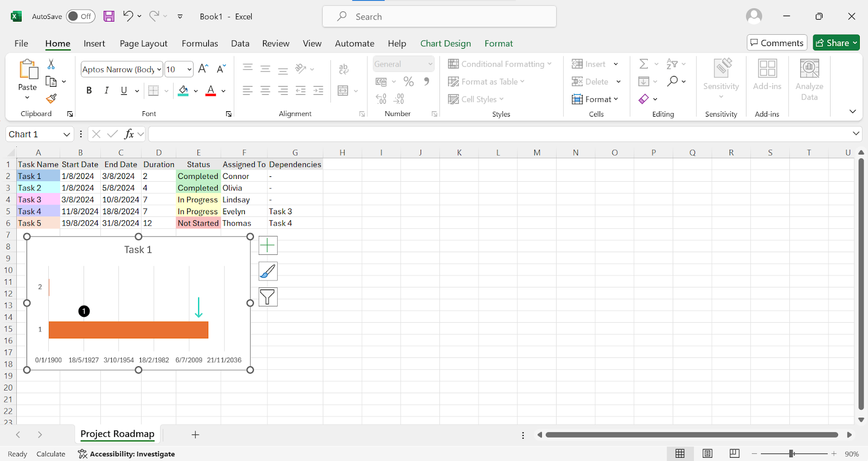Open Chart Elements plus button
The image size is (868, 461).
tap(268, 246)
